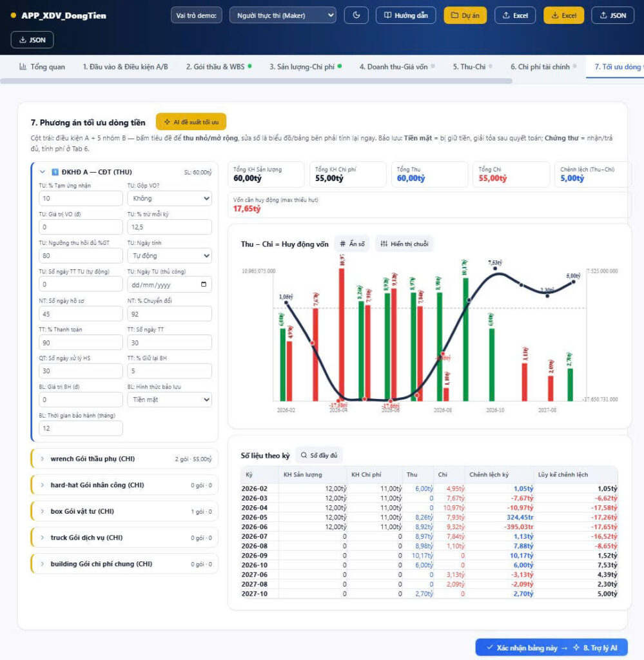The height and width of the screenshot is (660, 644).
Task: Open tab 1. Đầu vào & Điều kiện A/B
Action: [x=126, y=67]
